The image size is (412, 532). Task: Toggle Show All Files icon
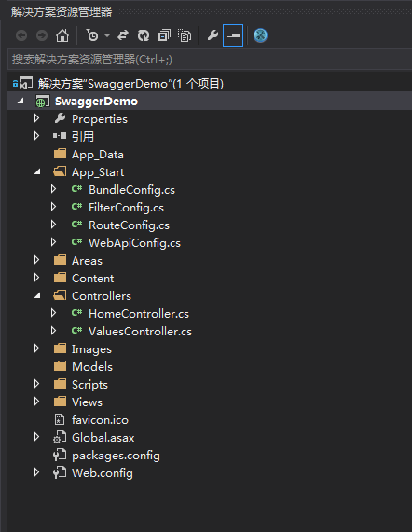[185, 35]
